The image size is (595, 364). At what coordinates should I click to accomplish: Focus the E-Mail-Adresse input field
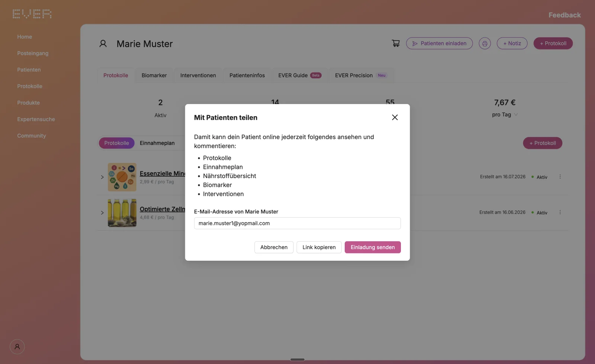(x=297, y=223)
